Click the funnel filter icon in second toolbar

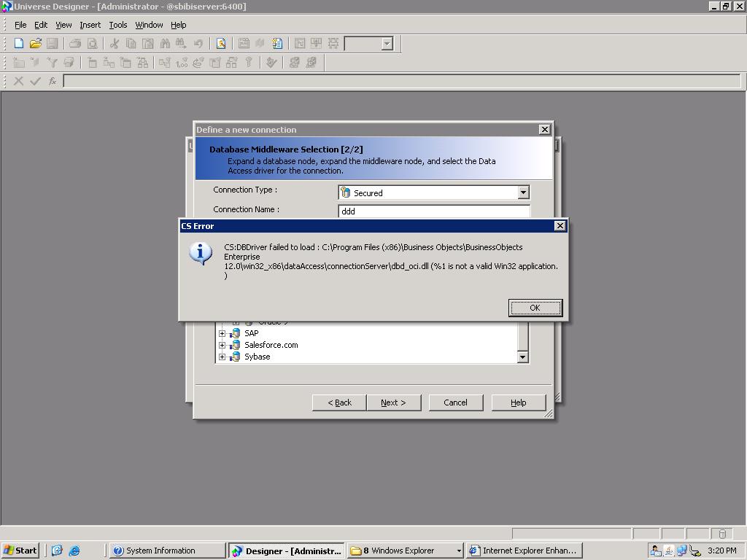coord(52,63)
